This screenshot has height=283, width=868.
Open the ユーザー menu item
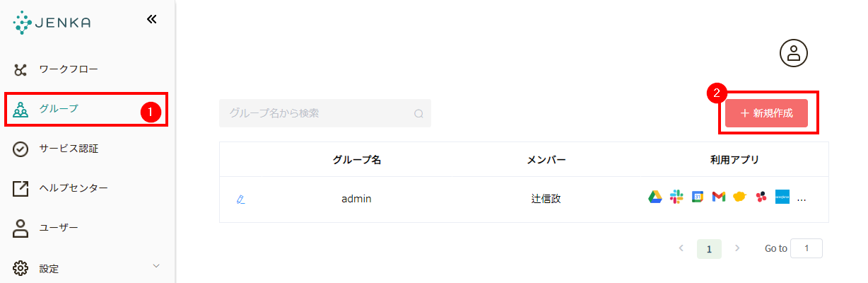[x=59, y=228]
